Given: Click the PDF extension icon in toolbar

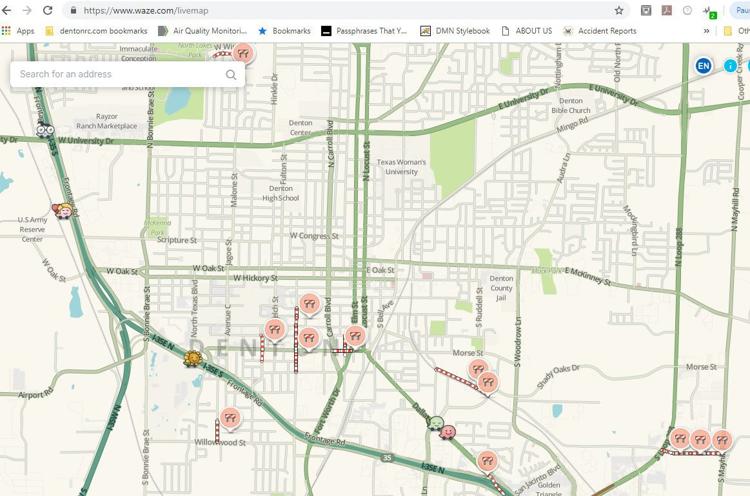Looking at the screenshot, I should click(x=666, y=10).
